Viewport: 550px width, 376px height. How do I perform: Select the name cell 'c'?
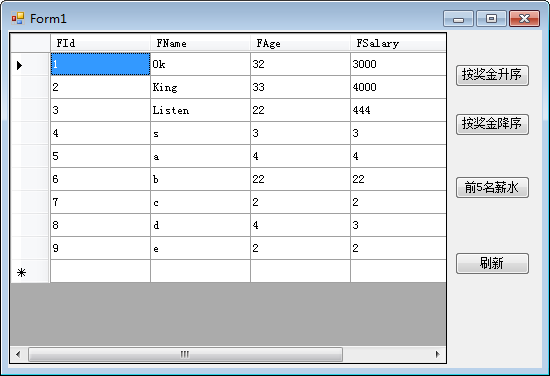201,202
